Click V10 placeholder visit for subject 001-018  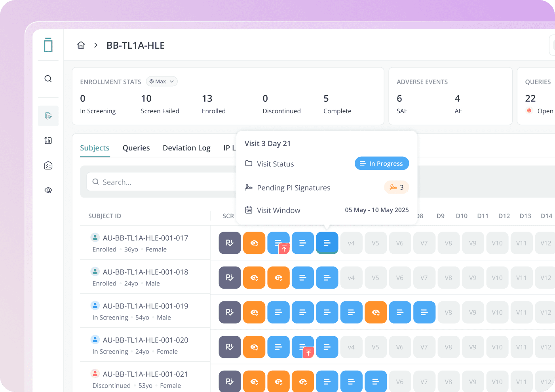[497, 278]
